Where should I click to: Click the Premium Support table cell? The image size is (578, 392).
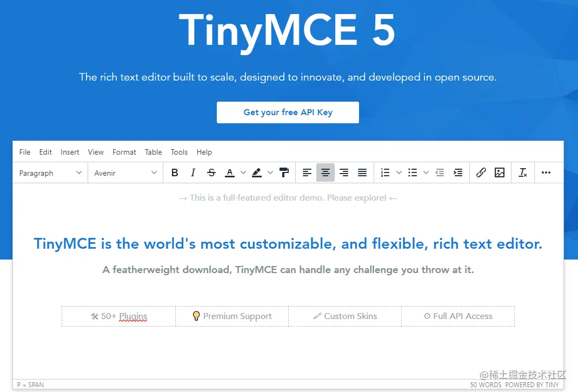coord(232,316)
